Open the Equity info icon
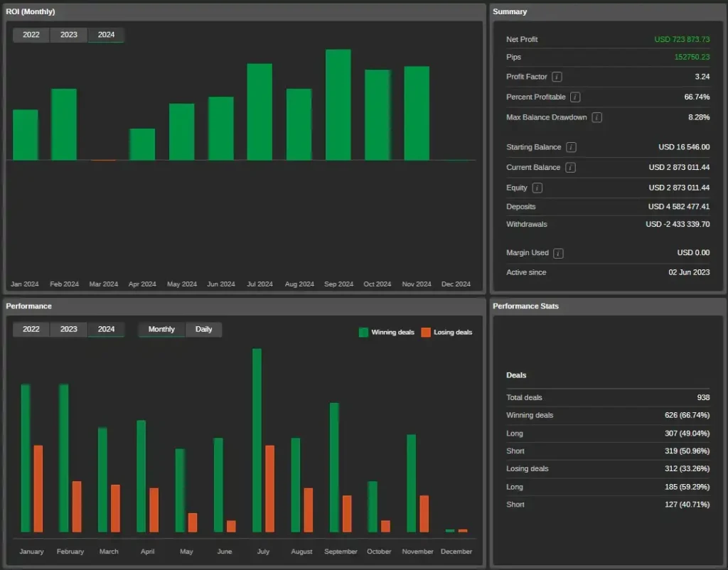This screenshot has width=728, height=570. click(x=537, y=188)
